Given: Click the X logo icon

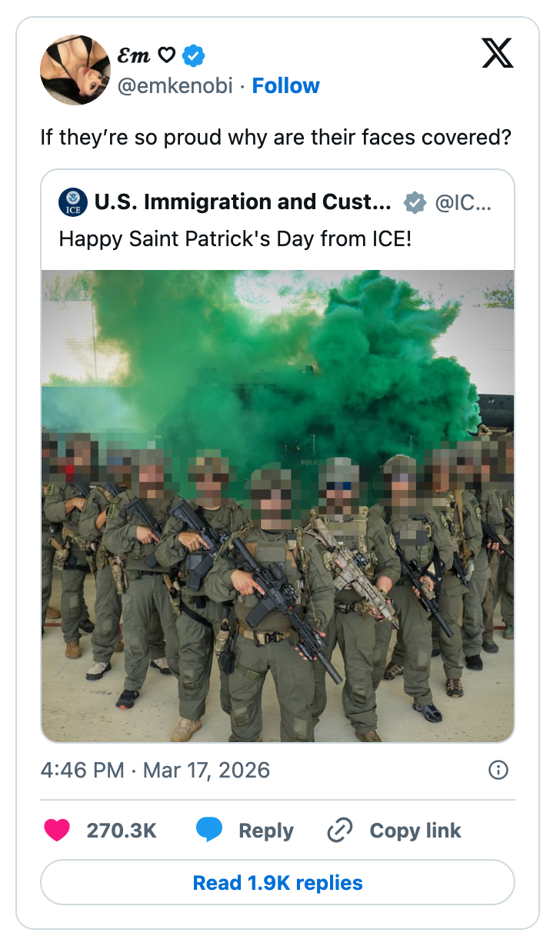Looking at the screenshot, I should point(498,52).
